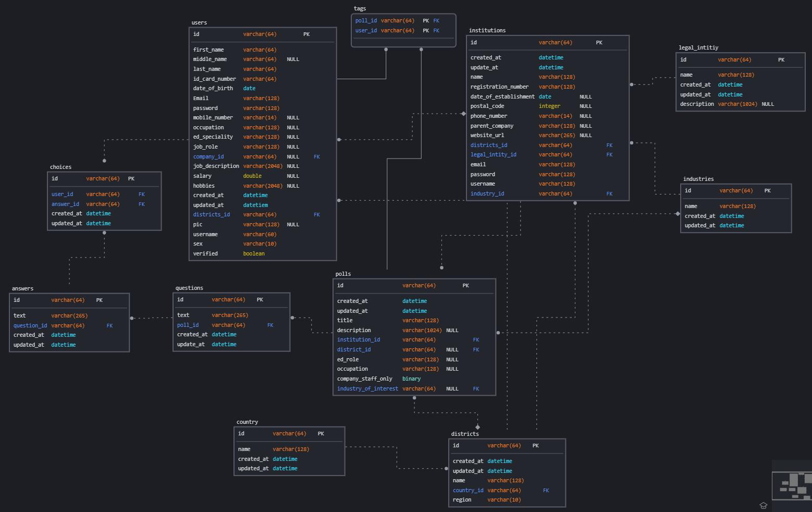
Task: Select the polls table title
Action: (x=343, y=274)
